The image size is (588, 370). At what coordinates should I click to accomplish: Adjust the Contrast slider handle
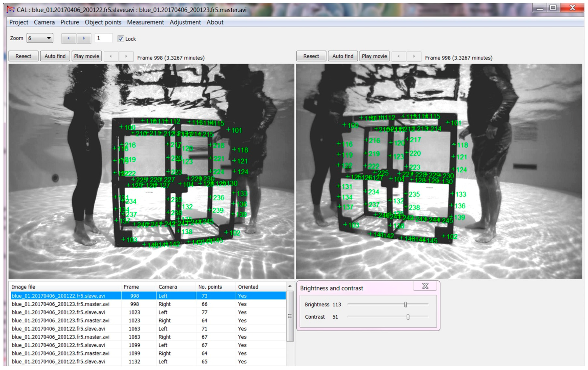(x=408, y=317)
